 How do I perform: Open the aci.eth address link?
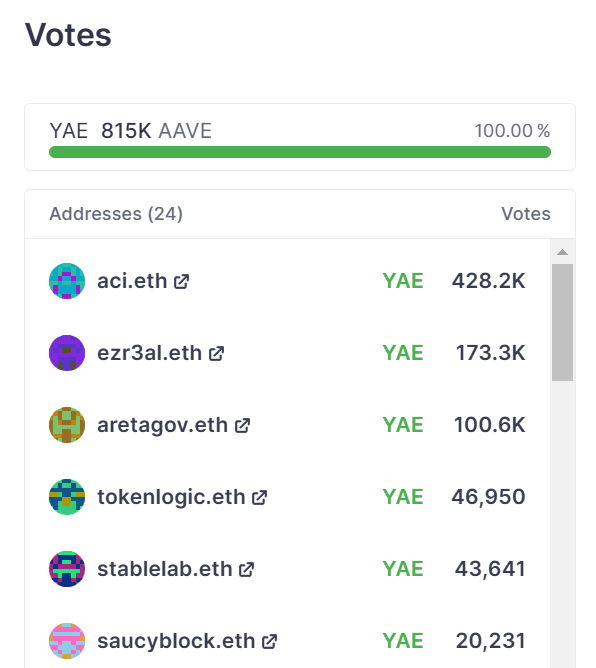[132, 281]
